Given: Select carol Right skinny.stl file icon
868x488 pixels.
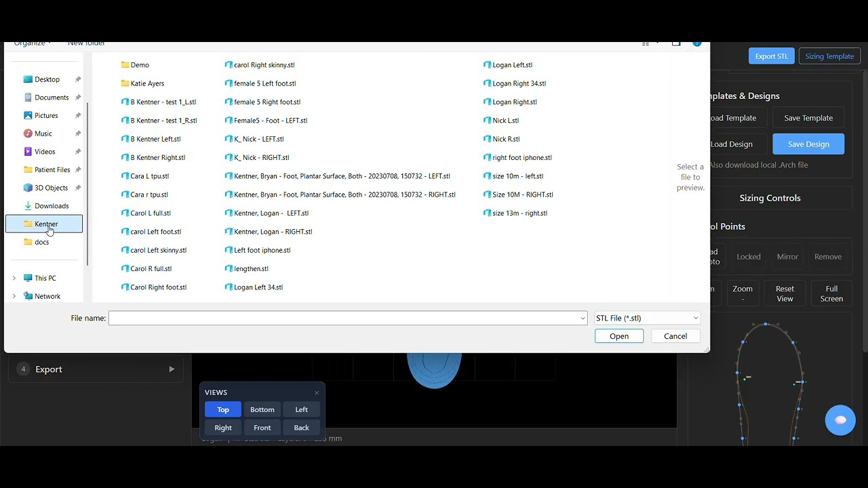Looking at the screenshot, I should click(x=229, y=65).
